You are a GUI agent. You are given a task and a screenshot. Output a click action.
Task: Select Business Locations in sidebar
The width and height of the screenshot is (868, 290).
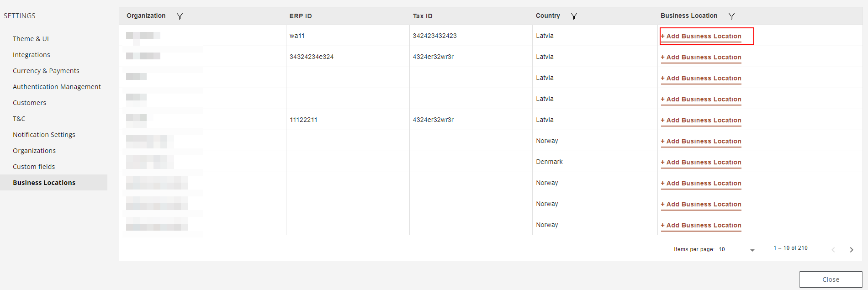(53, 183)
